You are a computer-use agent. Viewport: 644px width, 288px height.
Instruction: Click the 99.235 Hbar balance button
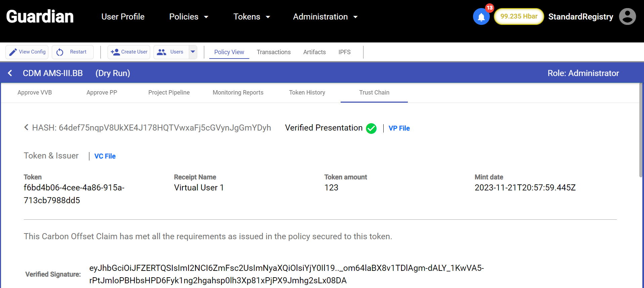tap(519, 16)
